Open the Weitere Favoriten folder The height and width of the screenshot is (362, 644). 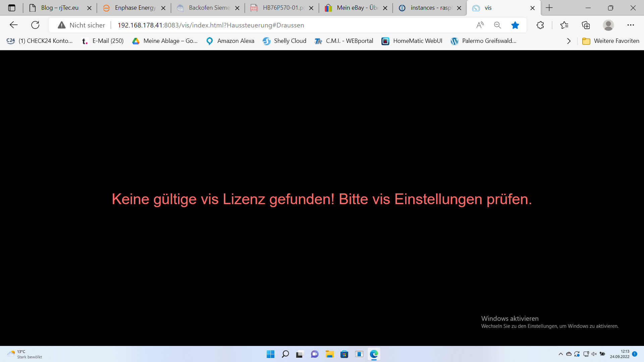[x=611, y=41]
